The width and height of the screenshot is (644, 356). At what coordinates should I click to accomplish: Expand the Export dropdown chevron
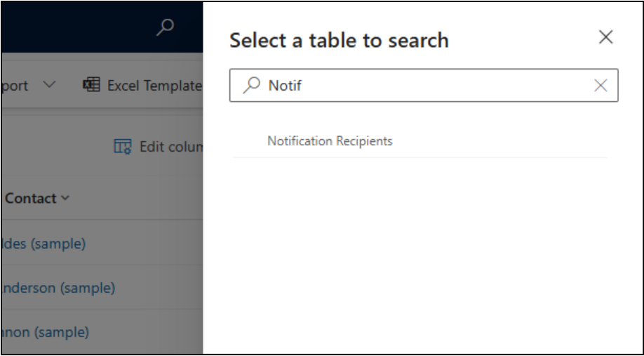click(x=49, y=86)
